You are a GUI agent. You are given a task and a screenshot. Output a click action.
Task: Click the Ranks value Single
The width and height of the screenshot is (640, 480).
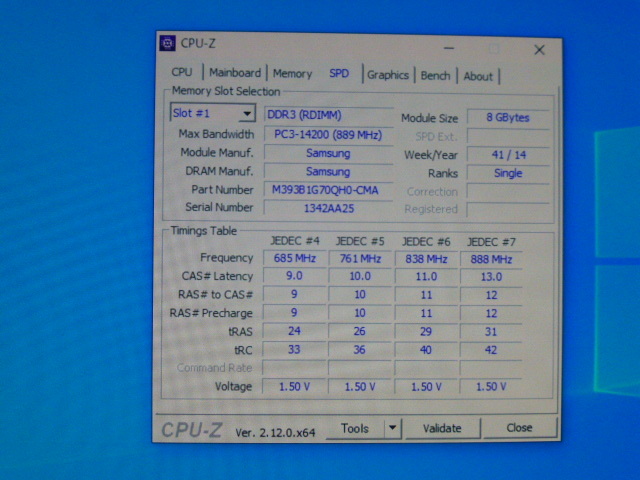tap(508, 173)
